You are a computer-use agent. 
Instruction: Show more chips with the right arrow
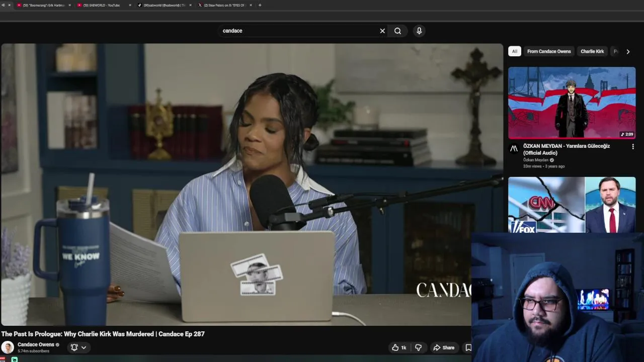pyautogui.click(x=628, y=51)
